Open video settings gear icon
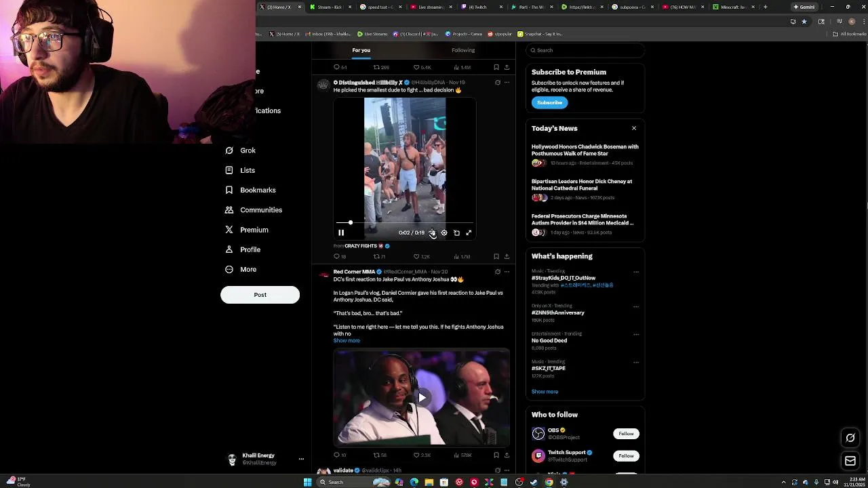The image size is (868, 488). [x=444, y=232]
